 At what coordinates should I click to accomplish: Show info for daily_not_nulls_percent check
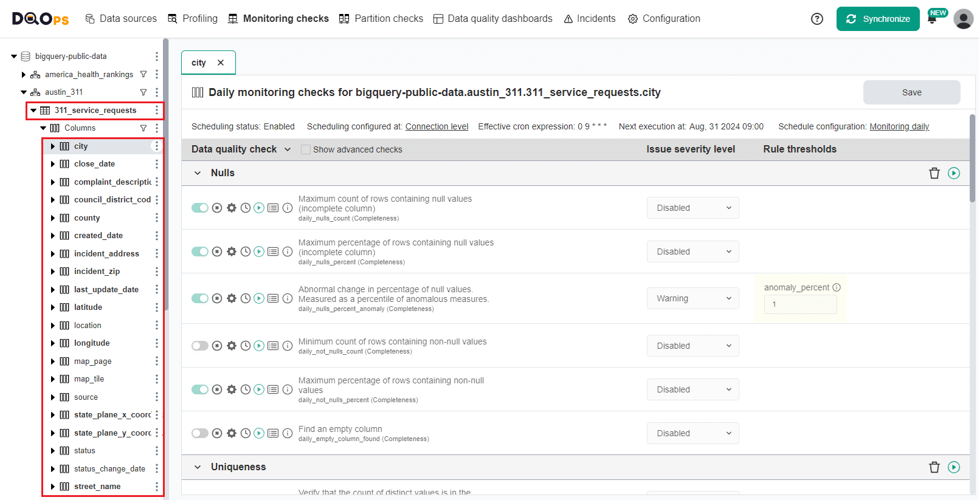pyautogui.click(x=288, y=389)
